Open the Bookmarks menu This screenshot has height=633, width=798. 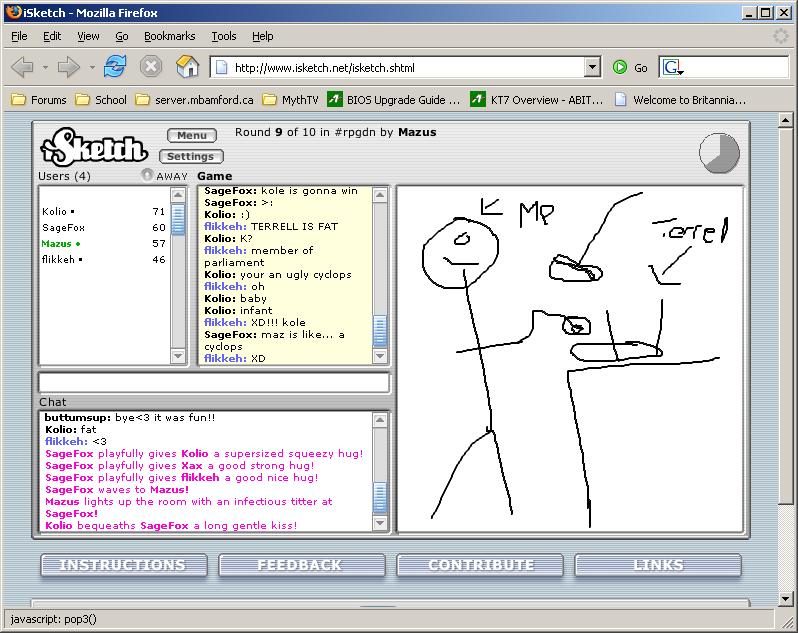[169, 36]
